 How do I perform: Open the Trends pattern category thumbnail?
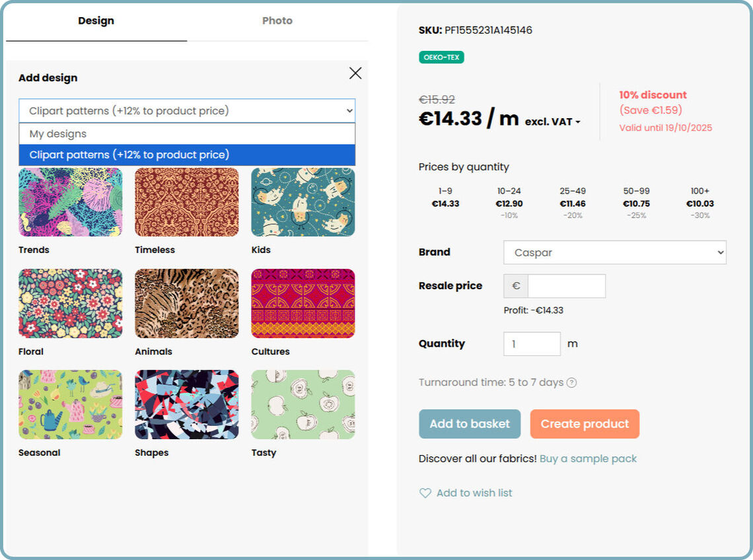71,202
